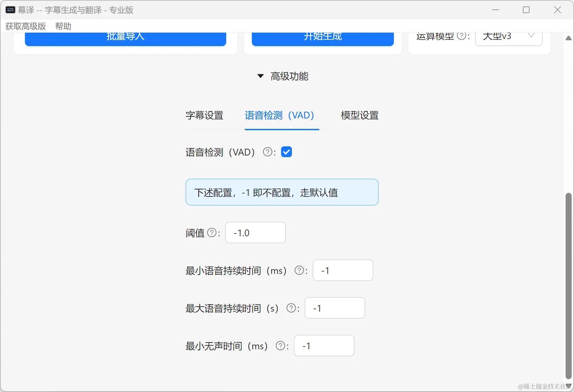This screenshot has height=392, width=574.
Task: Click the 幕译 app icon in title bar
Action: pos(10,10)
